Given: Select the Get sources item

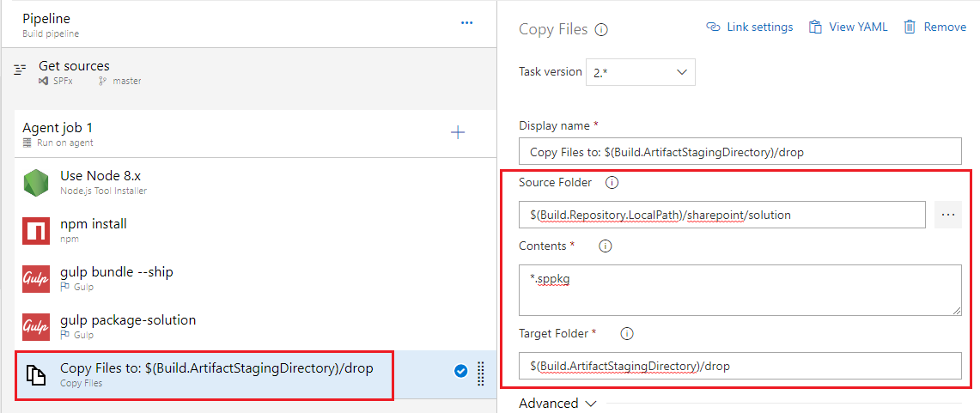Looking at the screenshot, I should click(74, 72).
